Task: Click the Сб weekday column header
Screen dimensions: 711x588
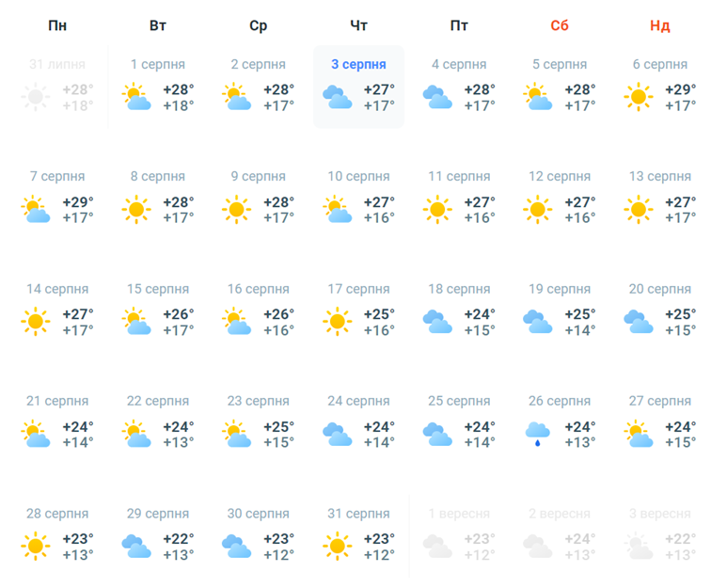Action: pos(560,25)
